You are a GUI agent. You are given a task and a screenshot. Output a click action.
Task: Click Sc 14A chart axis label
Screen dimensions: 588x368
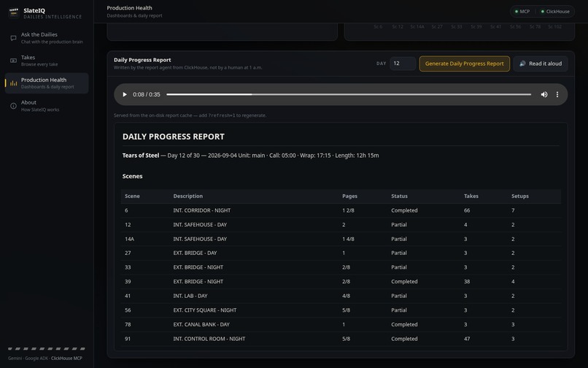[417, 27]
